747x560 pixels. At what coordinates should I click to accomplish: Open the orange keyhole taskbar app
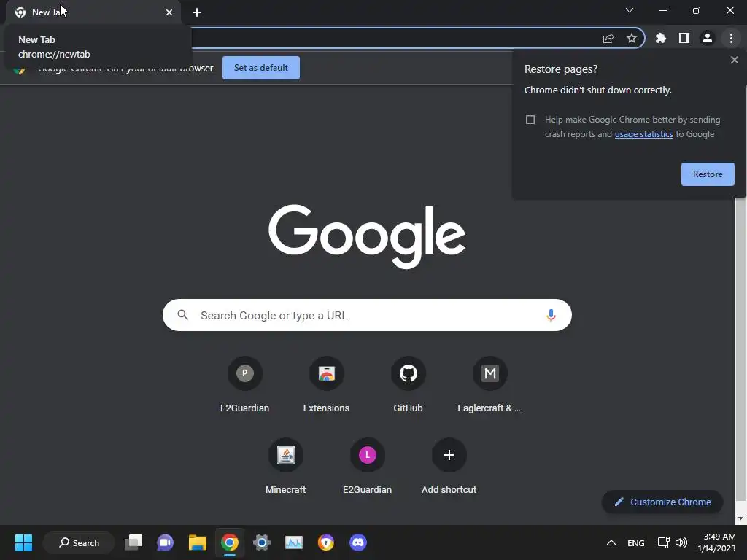326,542
